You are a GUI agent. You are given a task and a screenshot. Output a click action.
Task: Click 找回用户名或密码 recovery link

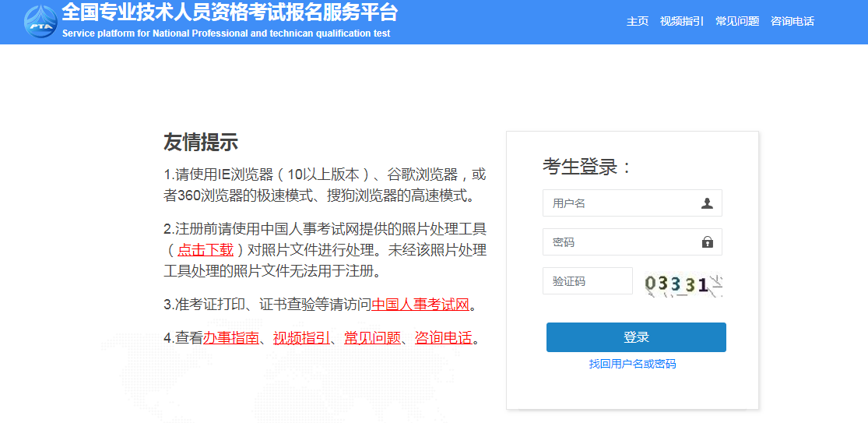click(632, 364)
